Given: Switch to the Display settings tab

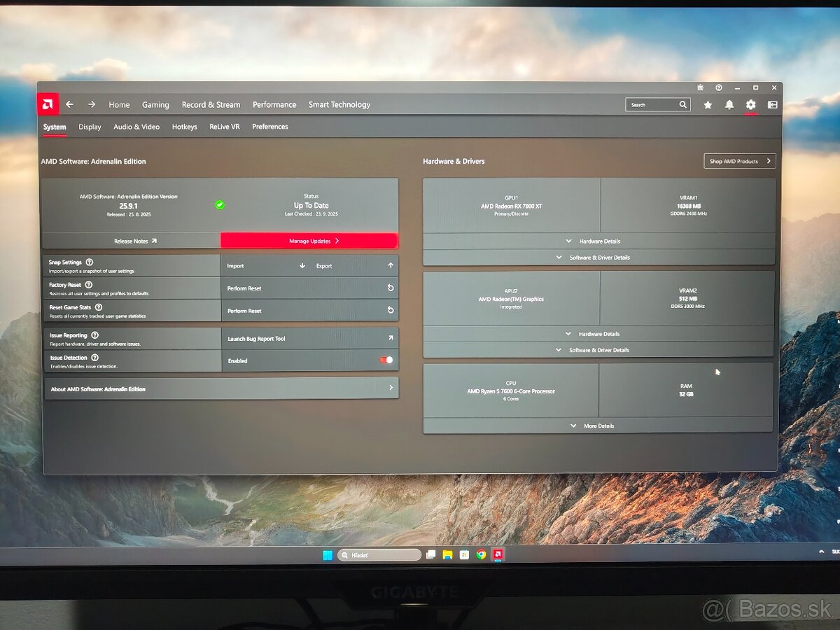Looking at the screenshot, I should pyautogui.click(x=90, y=127).
